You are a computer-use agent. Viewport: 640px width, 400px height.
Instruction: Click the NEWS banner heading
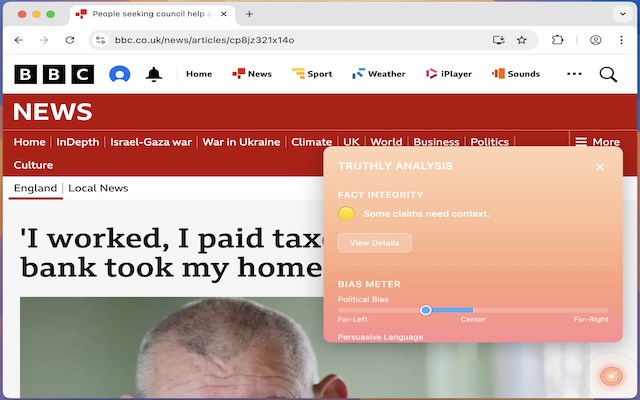click(x=53, y=112)
